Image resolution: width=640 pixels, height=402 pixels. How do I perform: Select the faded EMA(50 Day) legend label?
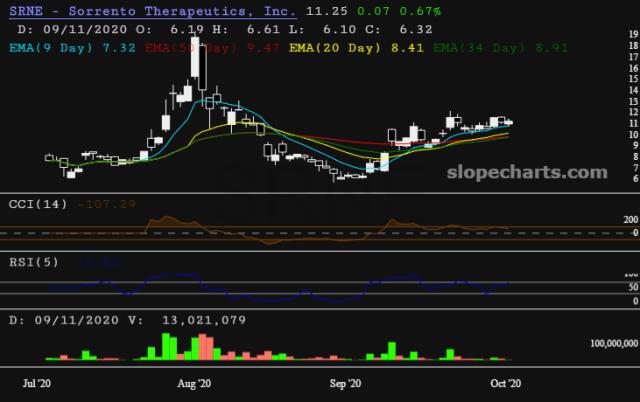[212, 48]
